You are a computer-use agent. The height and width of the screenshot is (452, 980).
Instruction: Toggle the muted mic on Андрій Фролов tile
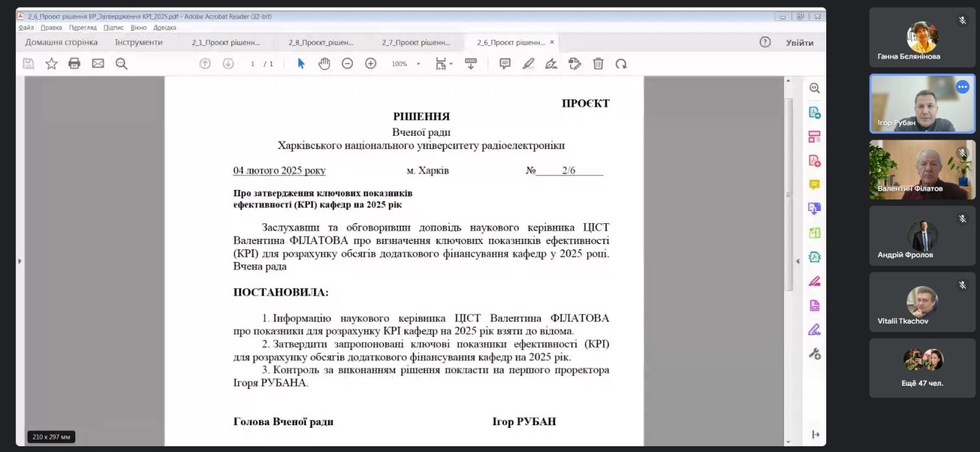(x=962, y=219)
